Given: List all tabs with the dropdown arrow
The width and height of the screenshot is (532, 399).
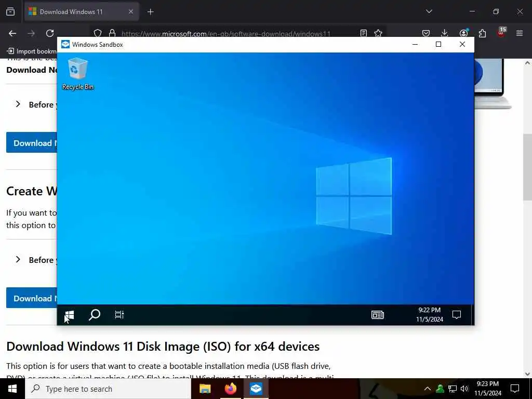Looking at the screenshot, I should click(x=429, y=11).
